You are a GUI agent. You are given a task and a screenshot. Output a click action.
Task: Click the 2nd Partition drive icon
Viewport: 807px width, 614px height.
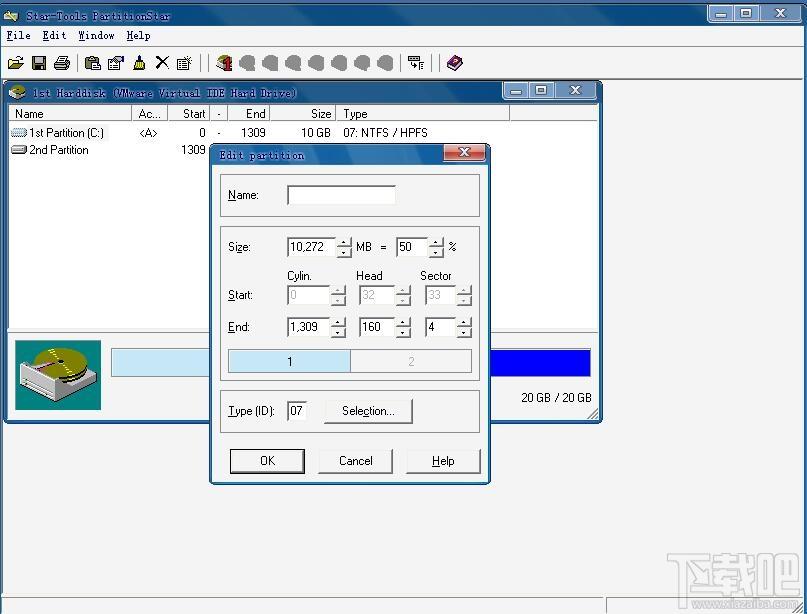click(19, 150)
